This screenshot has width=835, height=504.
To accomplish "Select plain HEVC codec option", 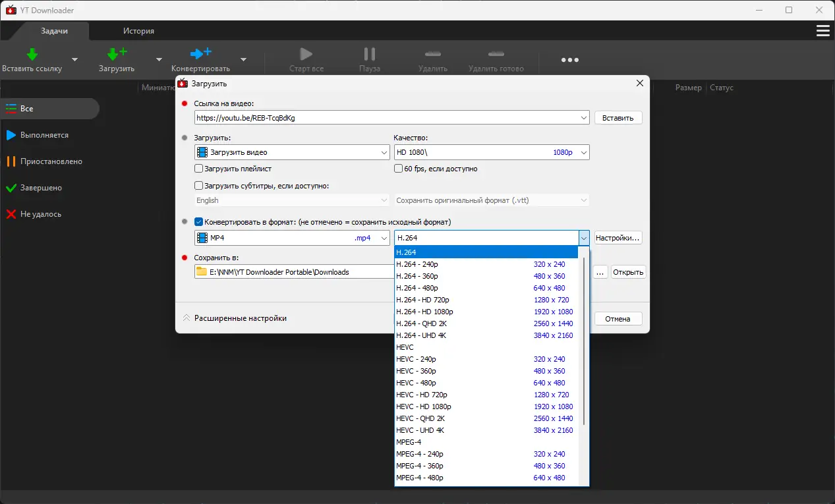I will (x=486, y=347).
